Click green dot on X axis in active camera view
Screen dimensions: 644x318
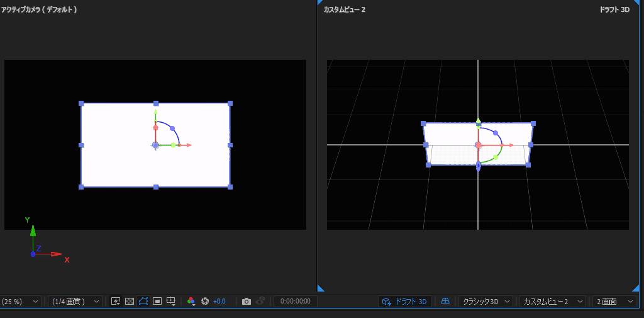coord(174,145)
